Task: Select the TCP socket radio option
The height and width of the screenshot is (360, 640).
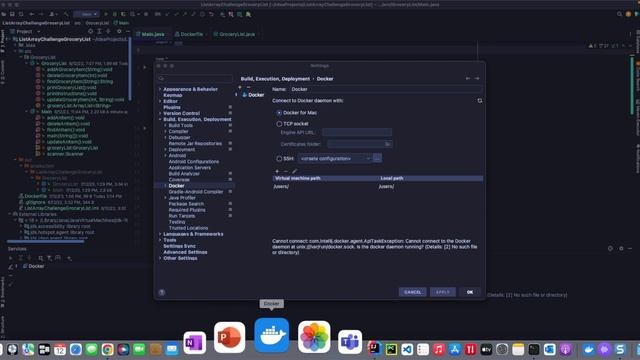Action: click(279, 124)
